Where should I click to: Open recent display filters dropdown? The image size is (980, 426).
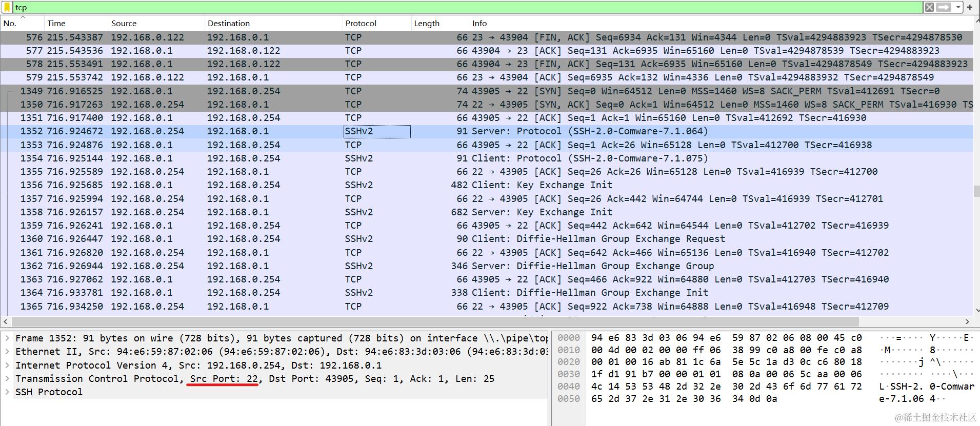point(957,7)
